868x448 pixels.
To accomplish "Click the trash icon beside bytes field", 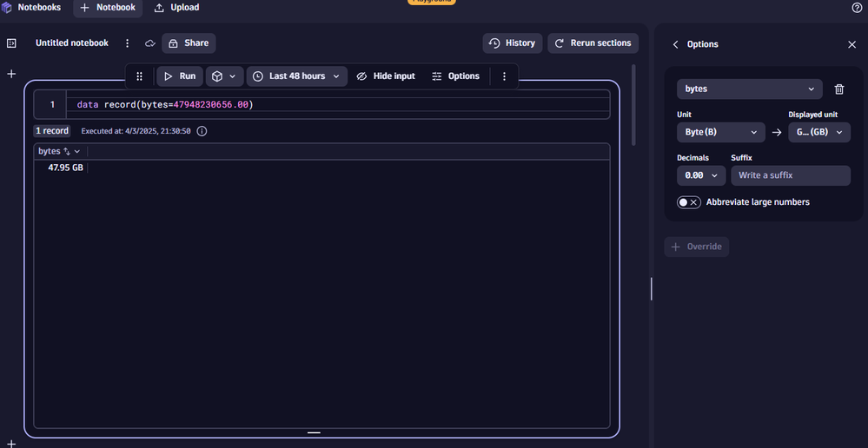I will 838,89.
